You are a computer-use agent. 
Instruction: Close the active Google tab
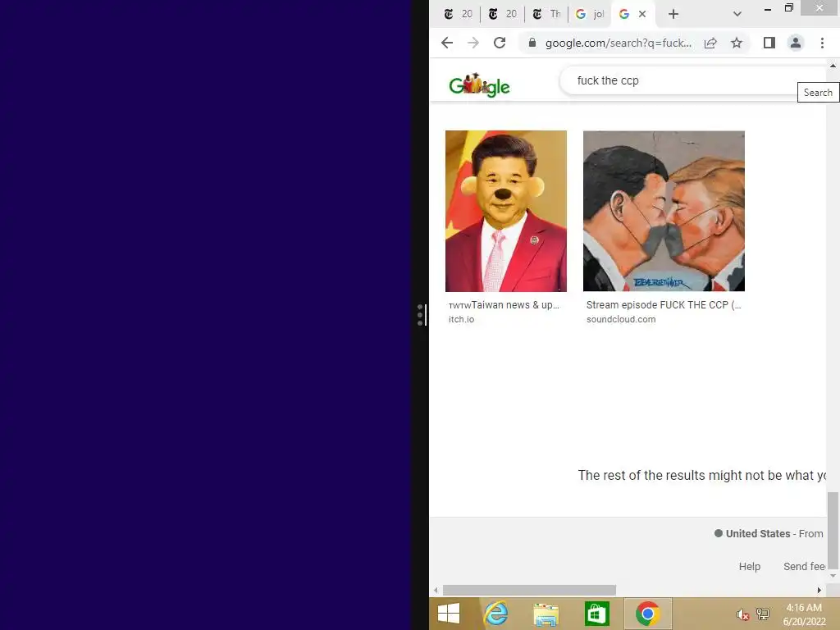(x=642, y=15)
